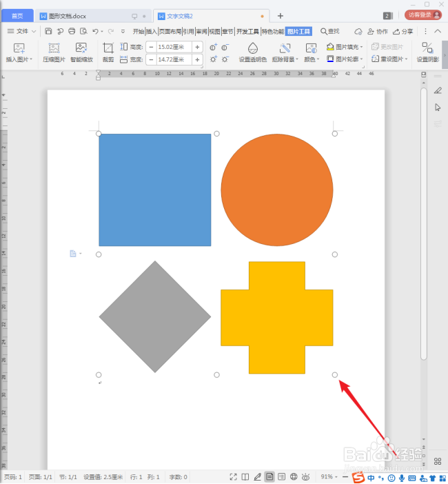
Task: Click the vertical scrollbar thumb
Action: tap(424, 224)
